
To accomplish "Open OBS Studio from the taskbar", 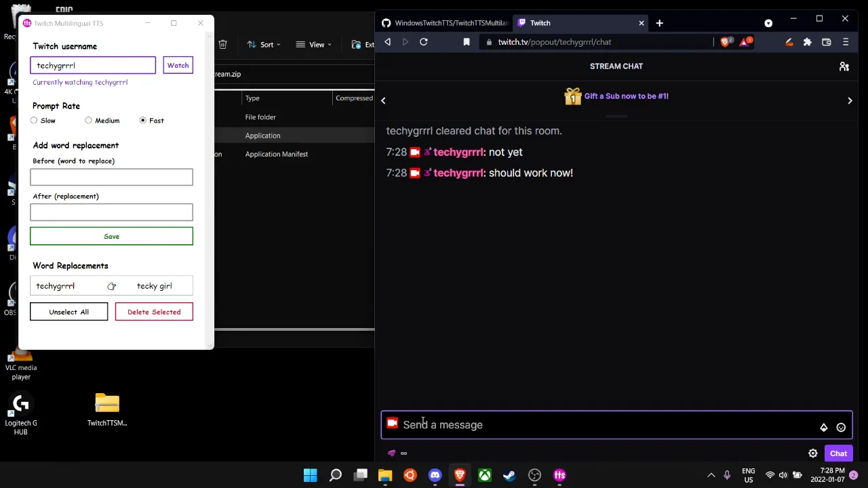I will [534, 475].
